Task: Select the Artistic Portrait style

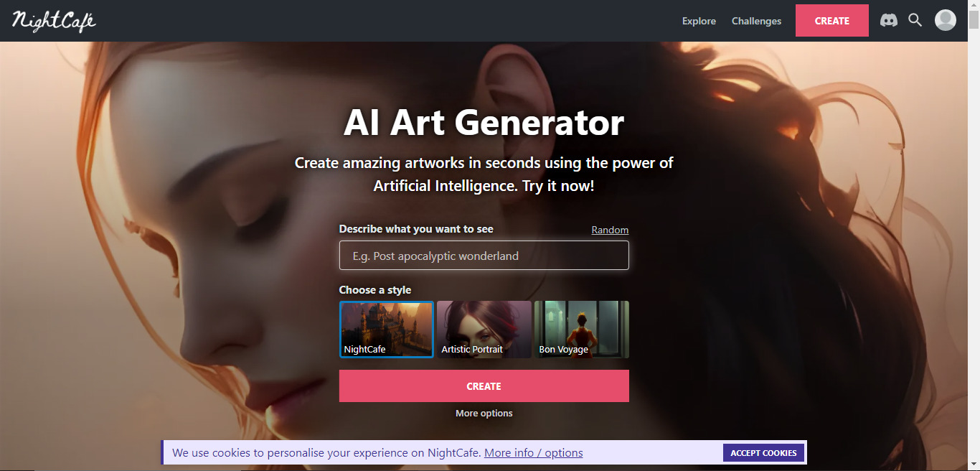Action: [x=484, y=330]
